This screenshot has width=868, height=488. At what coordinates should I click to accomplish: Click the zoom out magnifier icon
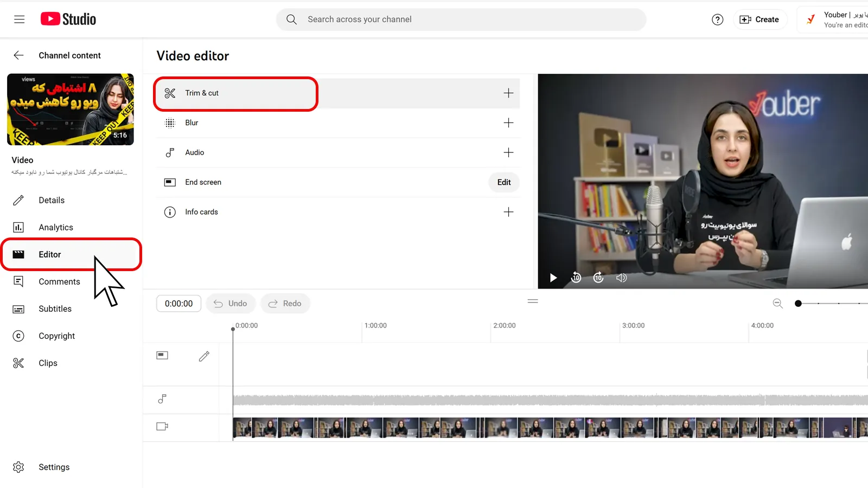pos(777,304)
